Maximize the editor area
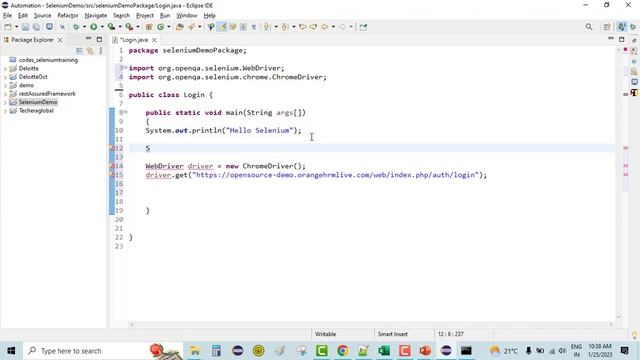 pyautogui.click(x=622, y=39)
